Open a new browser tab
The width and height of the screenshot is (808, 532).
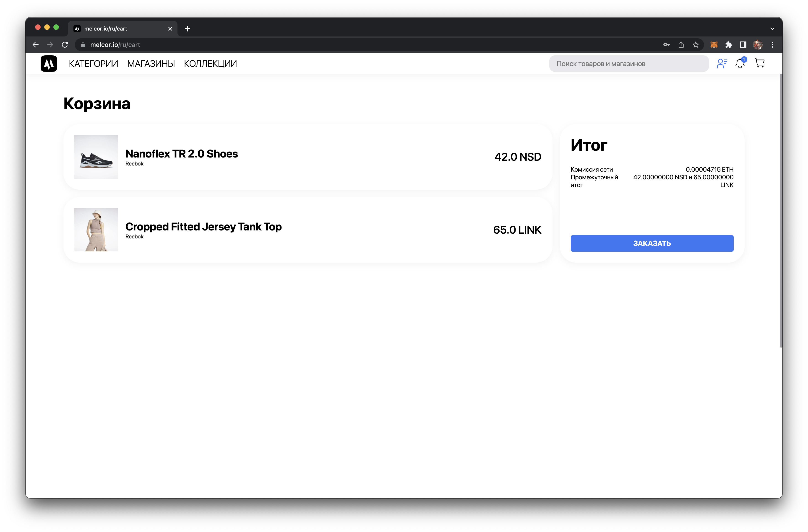[x=188, y=29]
